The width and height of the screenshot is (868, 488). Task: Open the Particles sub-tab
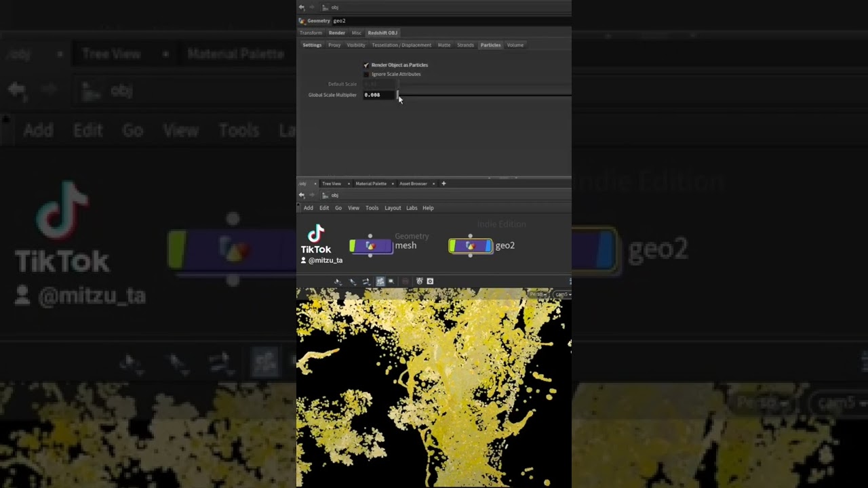pos(490,45)
